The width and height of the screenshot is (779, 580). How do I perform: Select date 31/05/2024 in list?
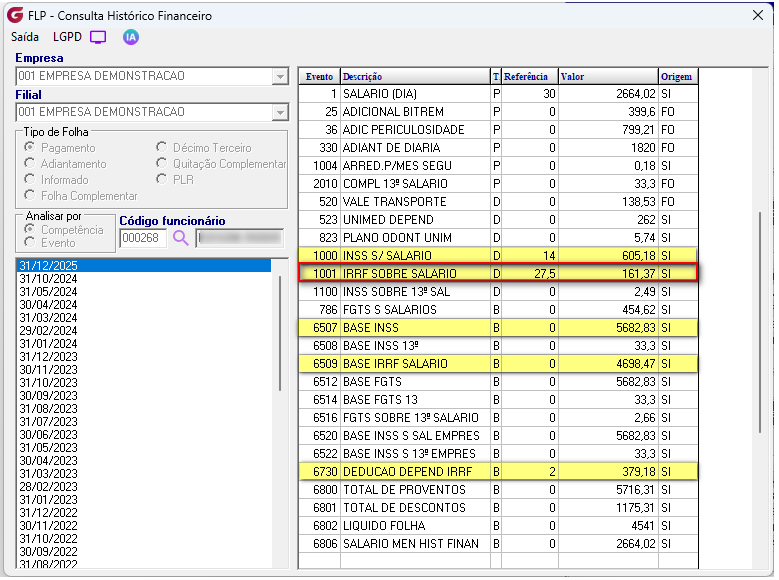144,291
